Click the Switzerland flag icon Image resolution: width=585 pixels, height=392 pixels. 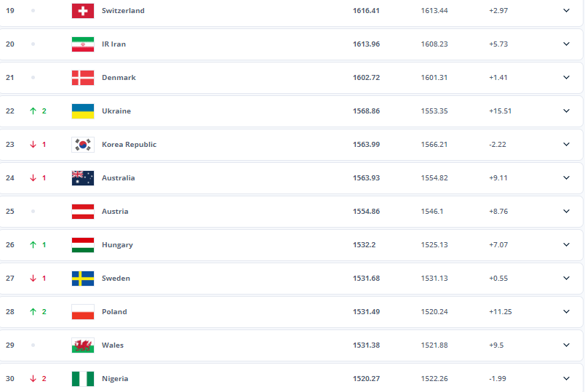coord(83,11)
